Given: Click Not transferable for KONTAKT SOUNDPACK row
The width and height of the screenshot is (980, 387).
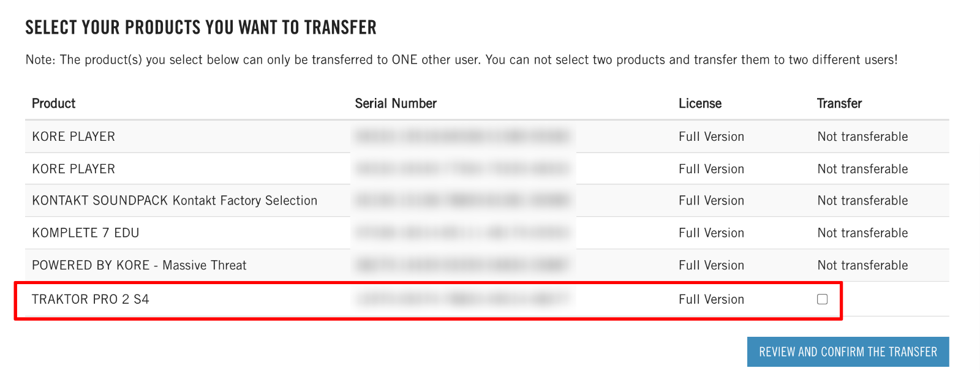Looking at the screenshot, I should [x=862, y=201].
